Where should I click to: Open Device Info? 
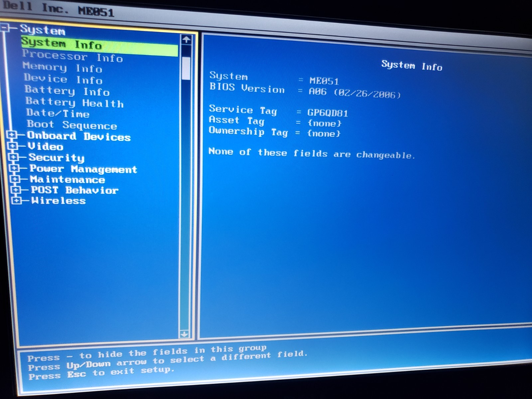click(63, 79)
